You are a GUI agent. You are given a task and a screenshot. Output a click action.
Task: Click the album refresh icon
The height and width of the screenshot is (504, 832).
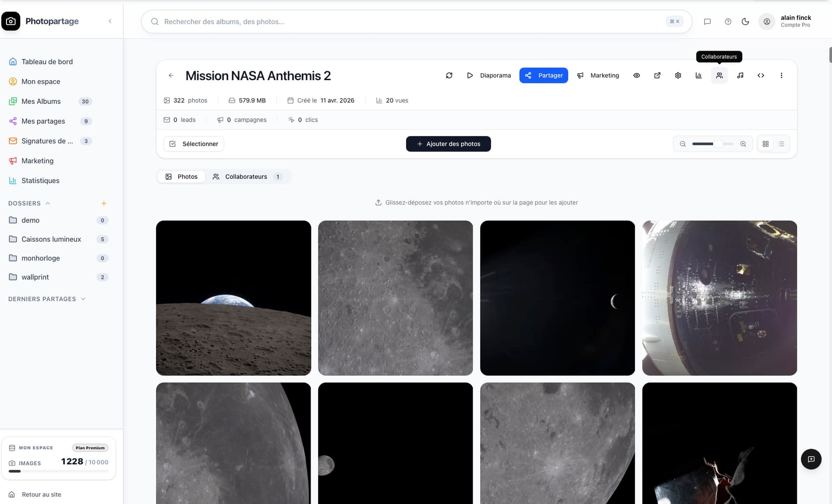[449, 75]
